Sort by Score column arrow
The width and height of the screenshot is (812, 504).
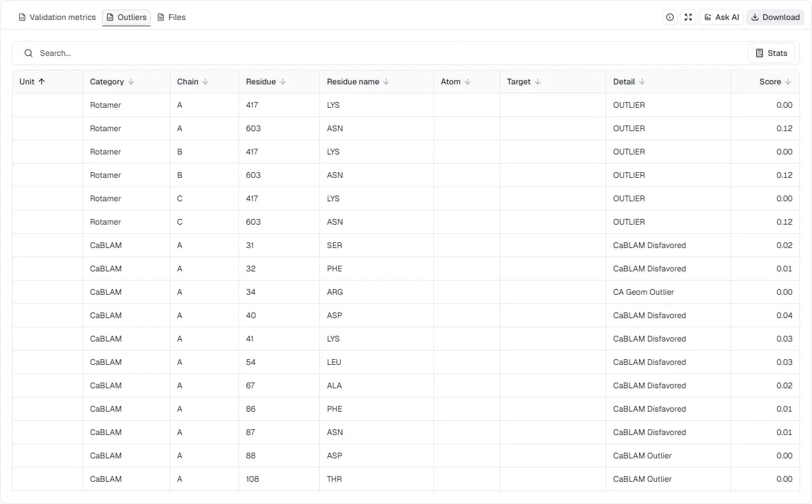[788, 82]
